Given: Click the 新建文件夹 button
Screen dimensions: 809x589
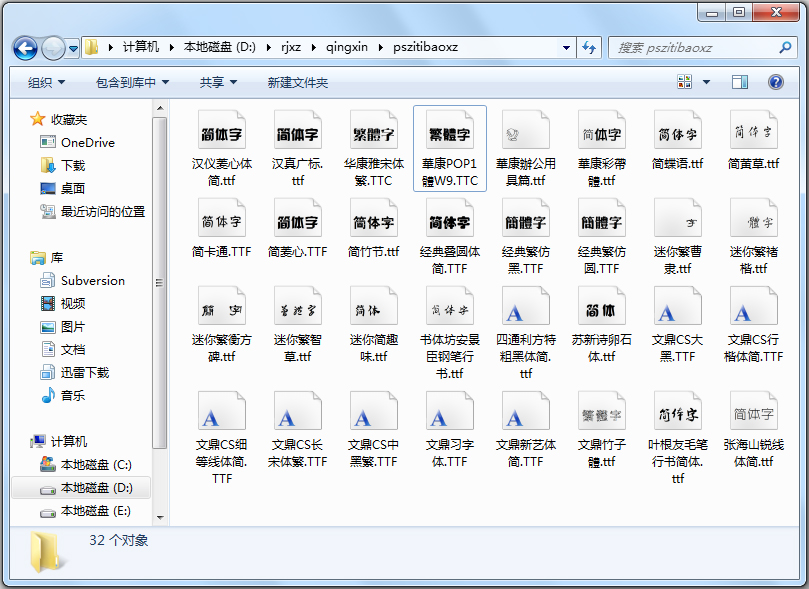Looking at the screenshot, I should pyautogui.click(x=297, y=82).
